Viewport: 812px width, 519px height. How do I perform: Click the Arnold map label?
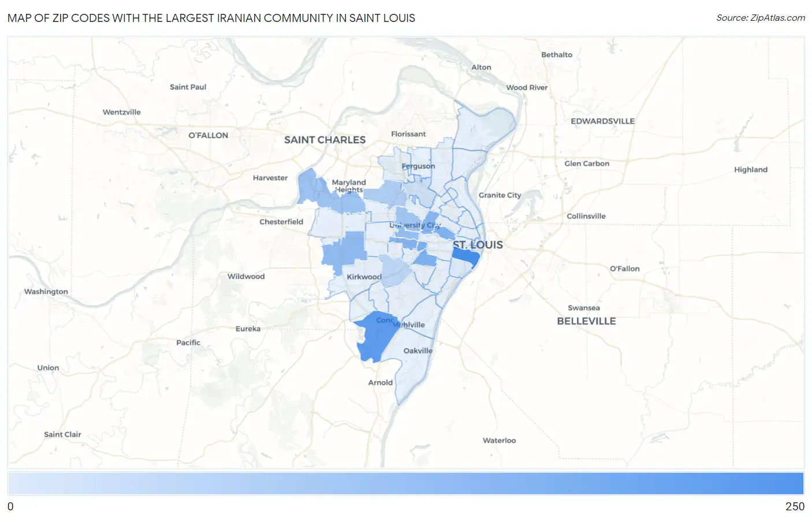(381, 383)
